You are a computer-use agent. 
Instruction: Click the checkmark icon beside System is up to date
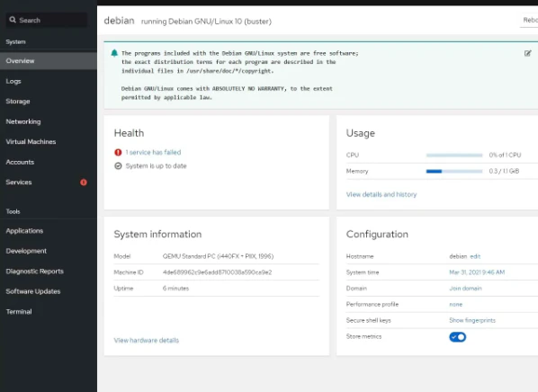click(x=118, y=166)
